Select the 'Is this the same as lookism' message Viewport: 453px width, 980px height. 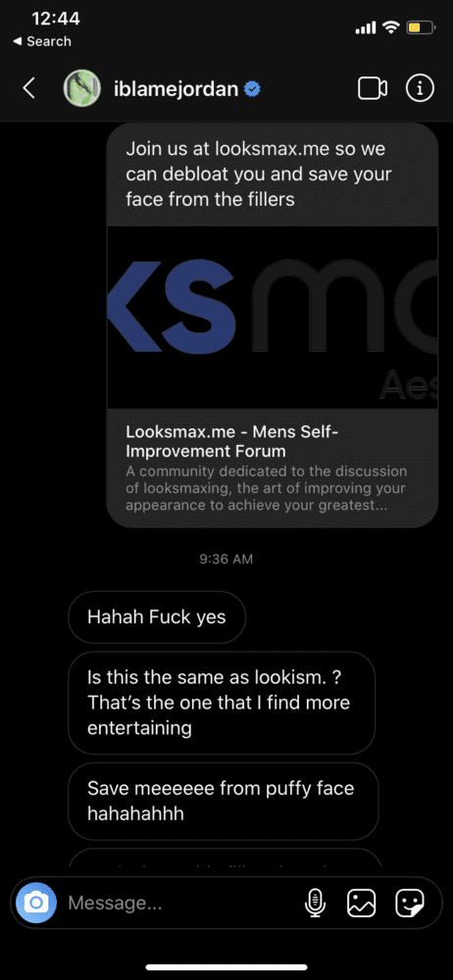222,703
